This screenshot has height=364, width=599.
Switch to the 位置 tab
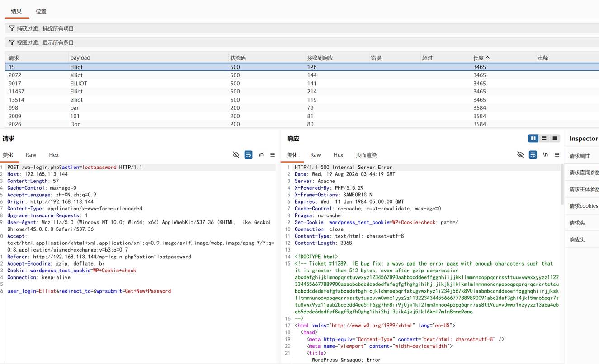point(41,11)
